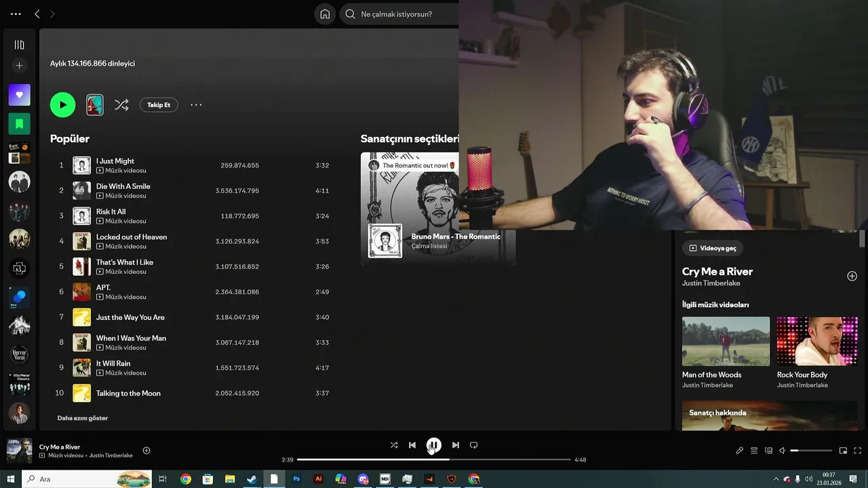Open the green bookmark Your Episodes item
868x488 pixels.
pos(19,124)
